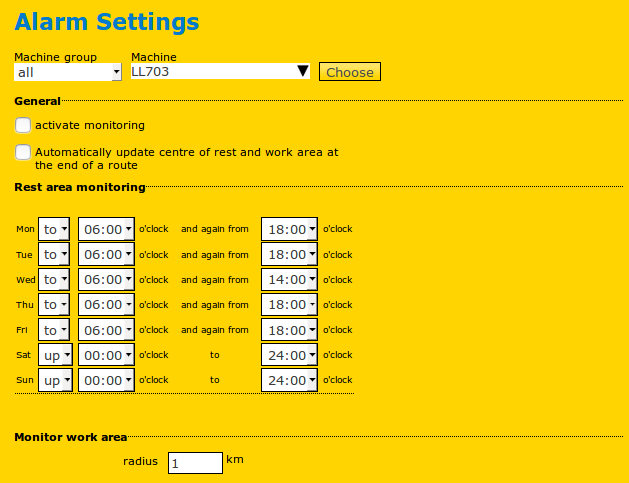Screen dimensions: 629x483
Task: Enable the activate monitoring checkbox
Action: (23, 125)
